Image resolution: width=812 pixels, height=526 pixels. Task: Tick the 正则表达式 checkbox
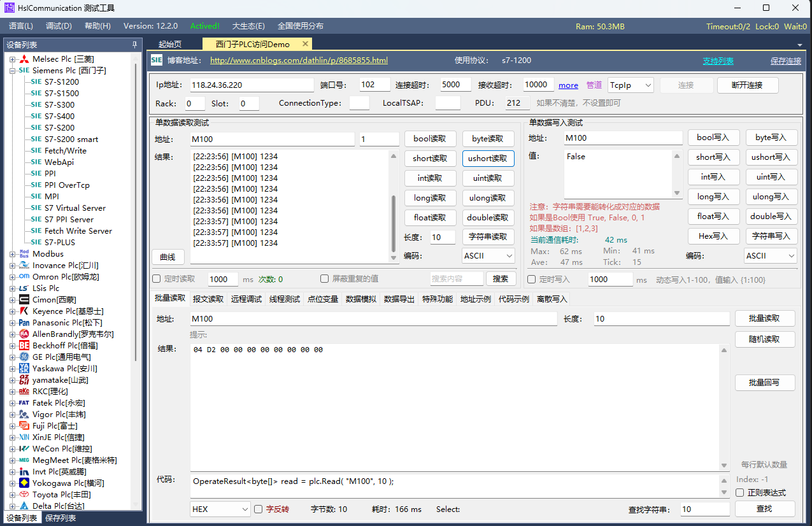(739, 492)
